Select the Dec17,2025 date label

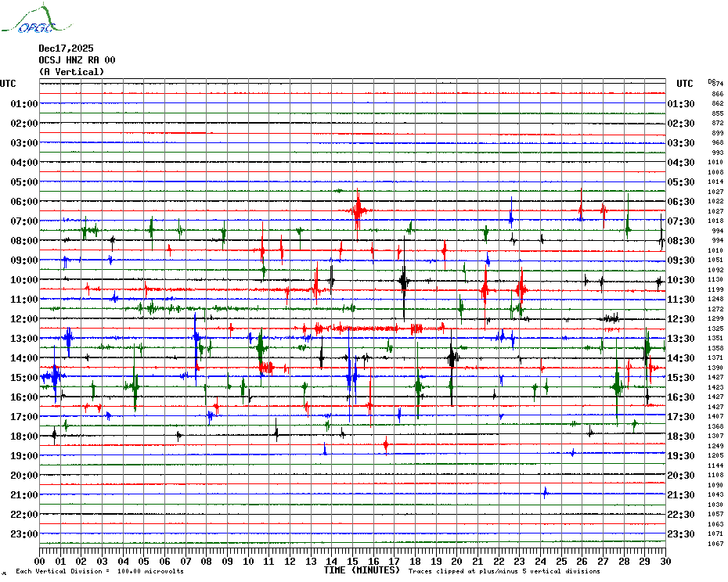click(x=66, y=48)
